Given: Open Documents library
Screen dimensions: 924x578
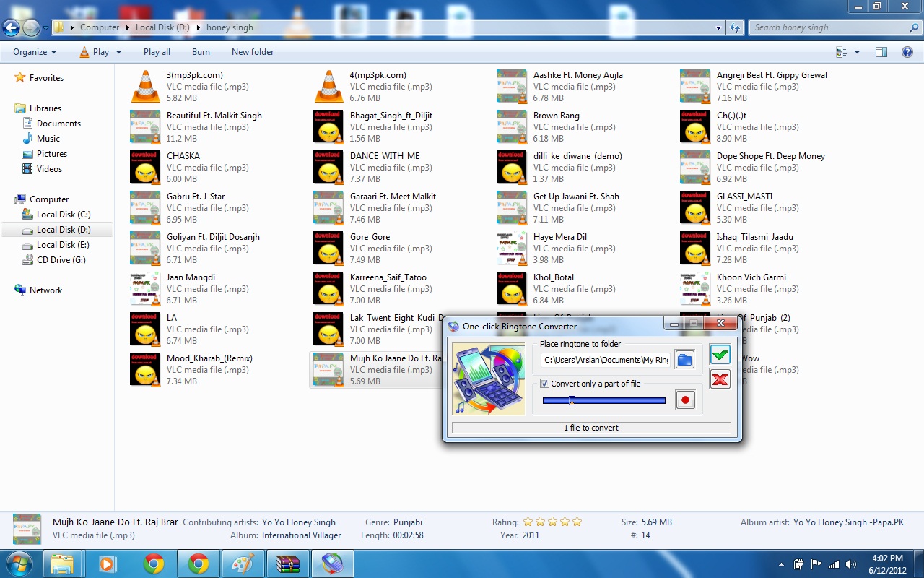Looking at the screenshot, I should 58,124.
